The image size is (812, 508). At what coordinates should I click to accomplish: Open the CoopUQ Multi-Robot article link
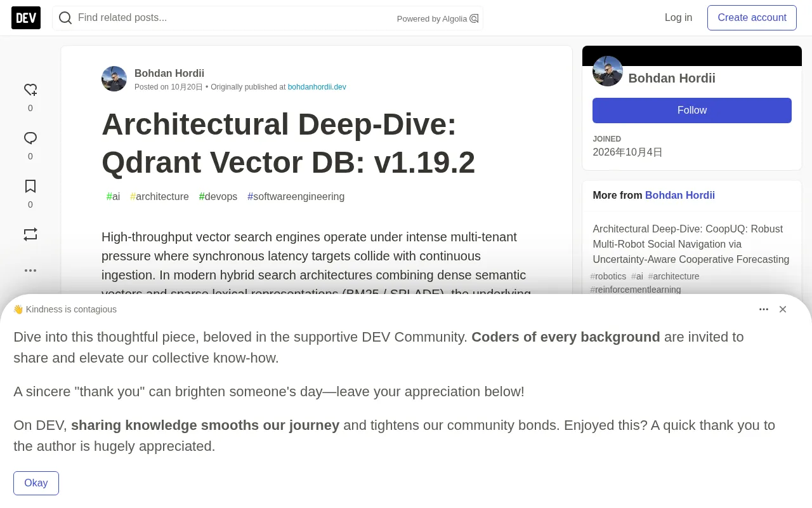(691, 244)
